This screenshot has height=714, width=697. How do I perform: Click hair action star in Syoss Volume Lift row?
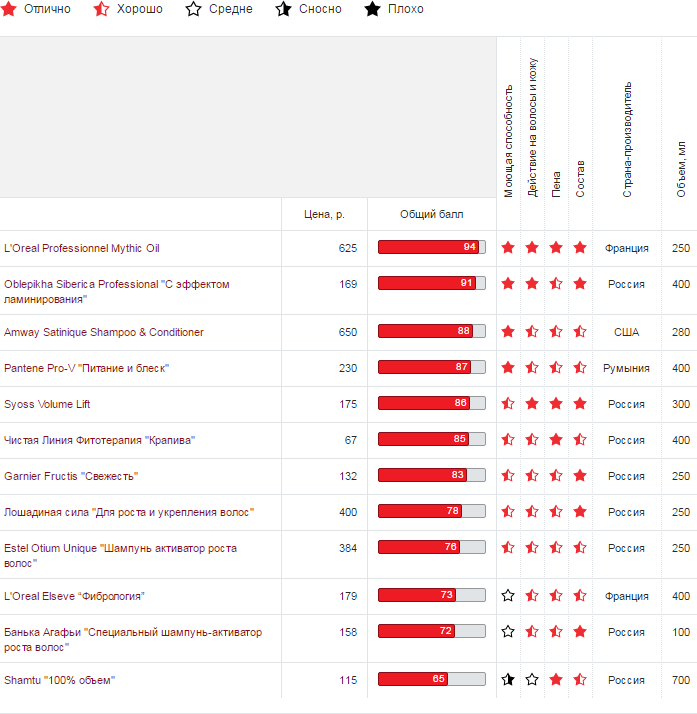[x=532, y=403]
